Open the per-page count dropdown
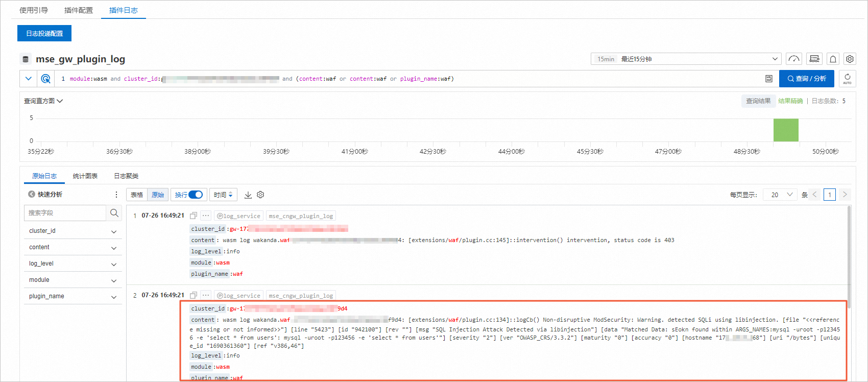The height and width of the screenshot is (382, 868). tap(780, 195)
